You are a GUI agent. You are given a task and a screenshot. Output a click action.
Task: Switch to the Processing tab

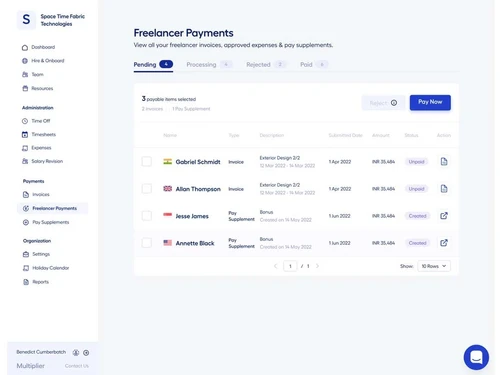pos(209,64)
